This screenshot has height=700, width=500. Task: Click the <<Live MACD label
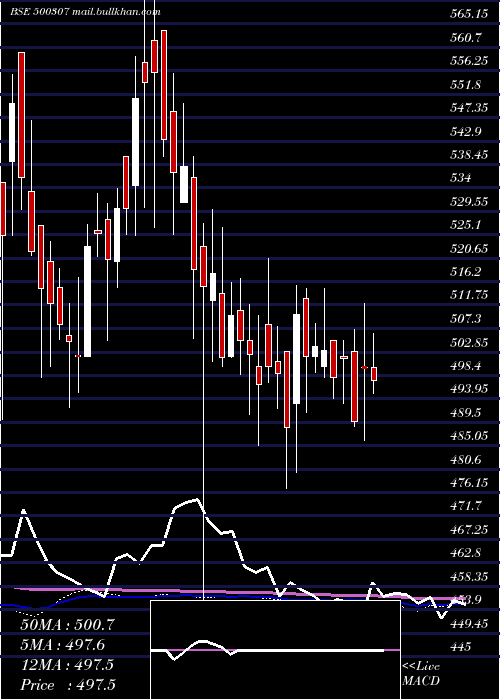tap(421, 673)
